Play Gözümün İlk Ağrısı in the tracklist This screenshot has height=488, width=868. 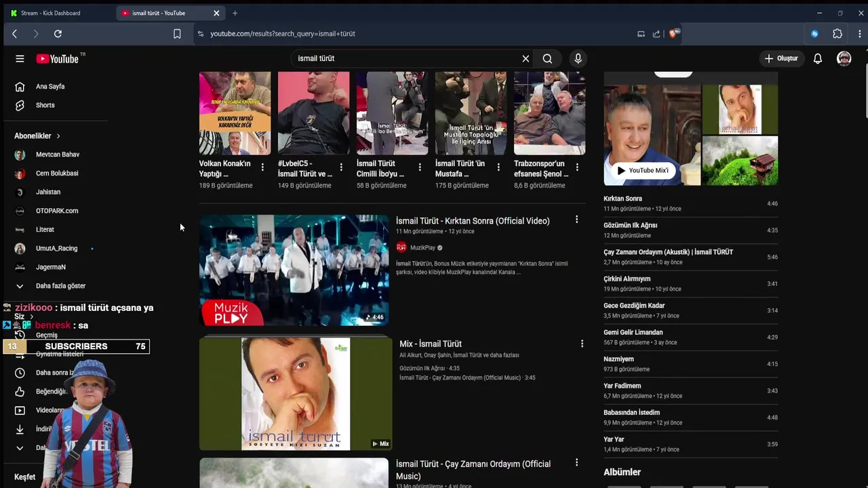pyautogui.click(x=690, y=230)
